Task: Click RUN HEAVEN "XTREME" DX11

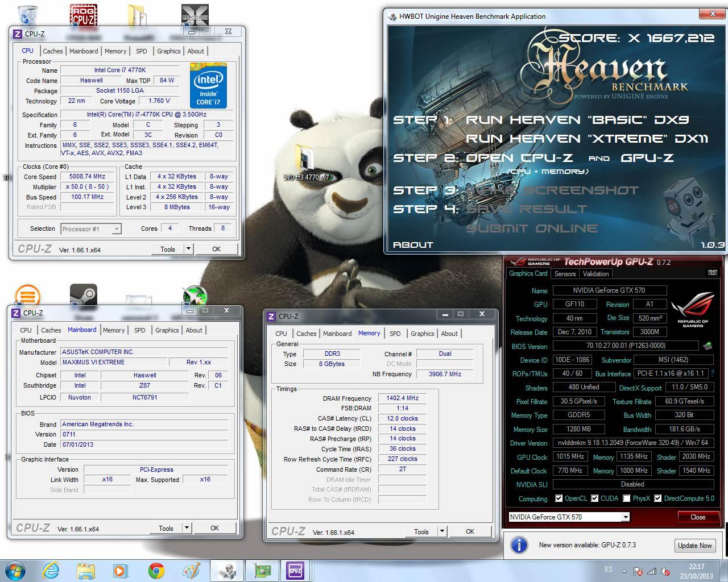Action: (x=587, y=139)
